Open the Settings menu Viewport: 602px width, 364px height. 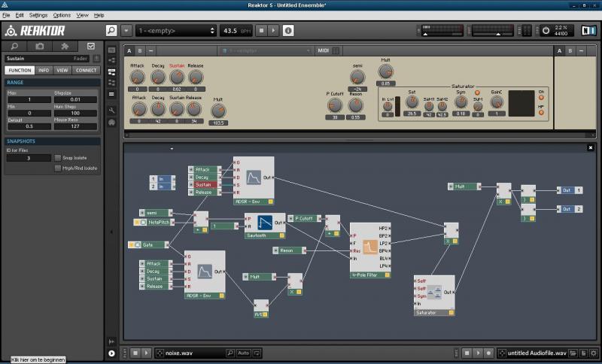(x=38, y=15)
